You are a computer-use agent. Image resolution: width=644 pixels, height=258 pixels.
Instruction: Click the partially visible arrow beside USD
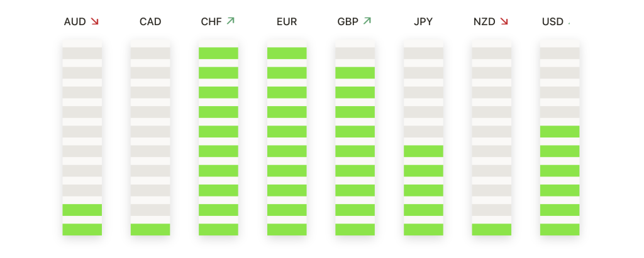tap(569, 23)
